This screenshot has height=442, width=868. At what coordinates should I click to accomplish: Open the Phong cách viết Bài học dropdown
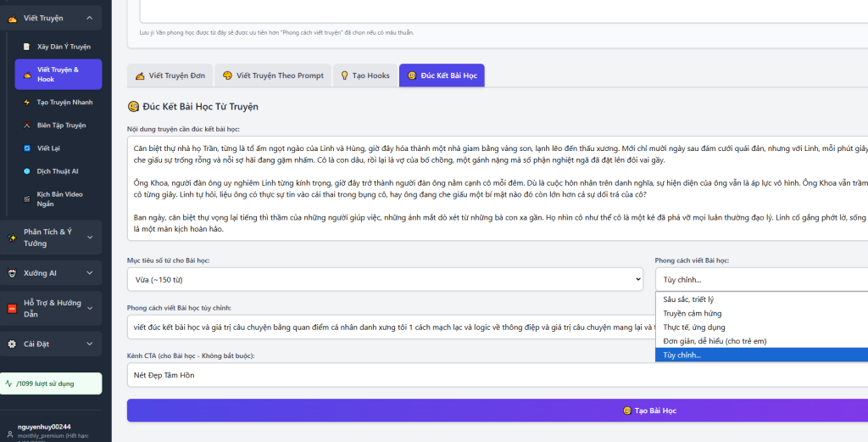point(761,279)
